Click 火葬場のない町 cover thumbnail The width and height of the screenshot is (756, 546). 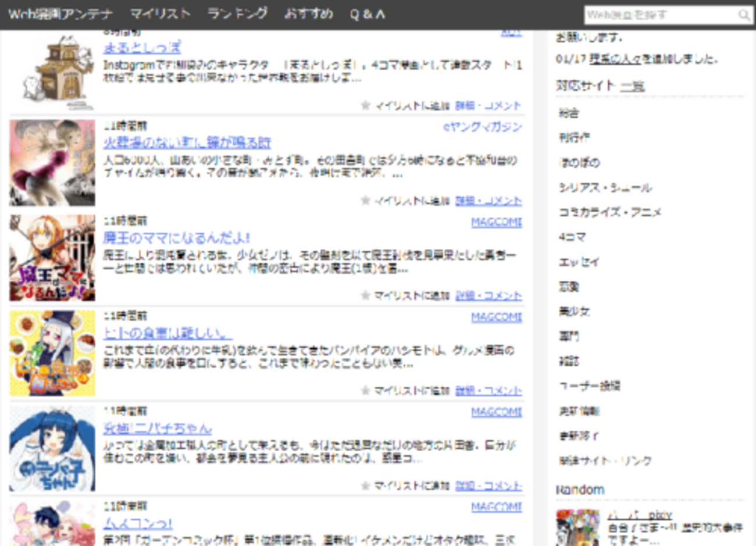52,163
